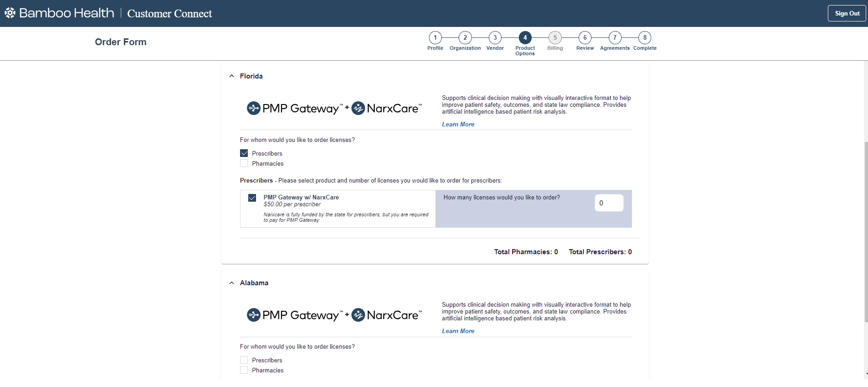868x387 pixels.
Task: Uncheck PMP Gateway w/ NarxCare product checkbox
Action: click(252, 198)
